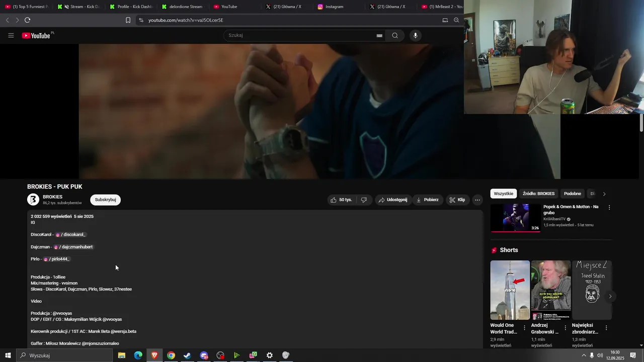644x362 pixels.
Task: Open dajczmanhubert Instagram link
Action: [73, 247]
